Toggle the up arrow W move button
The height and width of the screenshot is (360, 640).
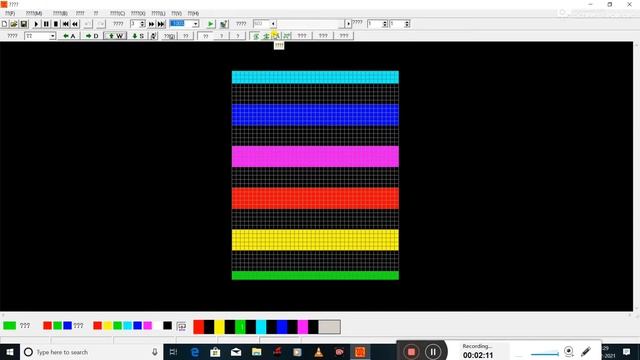(x=116, y=36)
